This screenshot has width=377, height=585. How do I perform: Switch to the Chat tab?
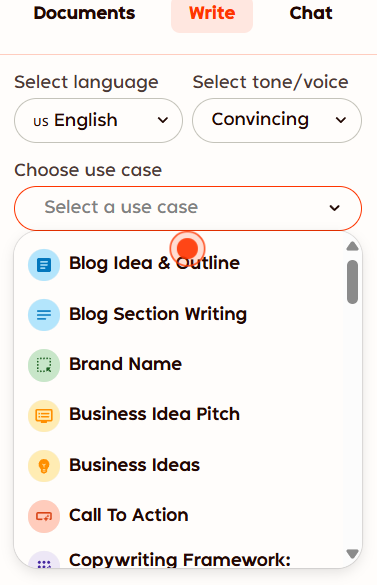coord(311,13)
